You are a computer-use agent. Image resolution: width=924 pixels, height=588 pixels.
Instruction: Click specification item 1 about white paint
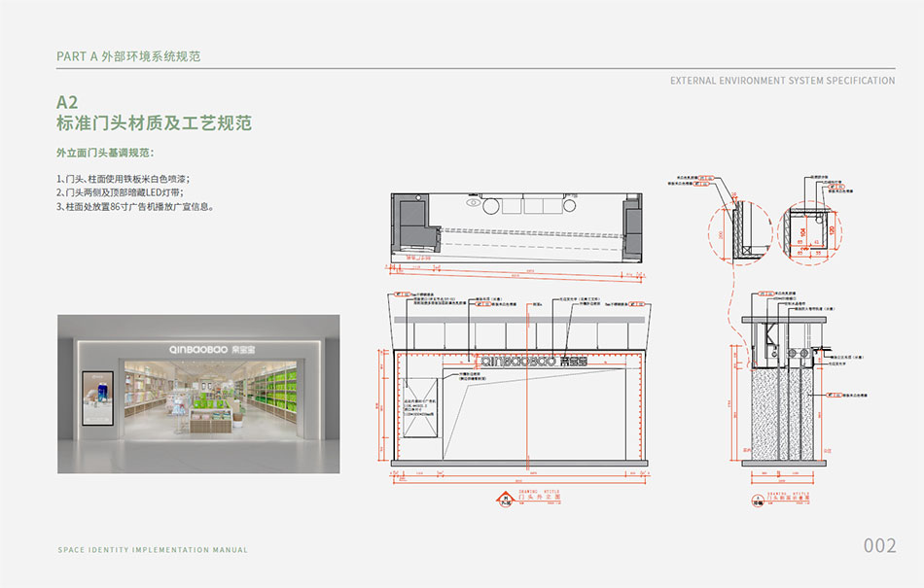(123, 179)
